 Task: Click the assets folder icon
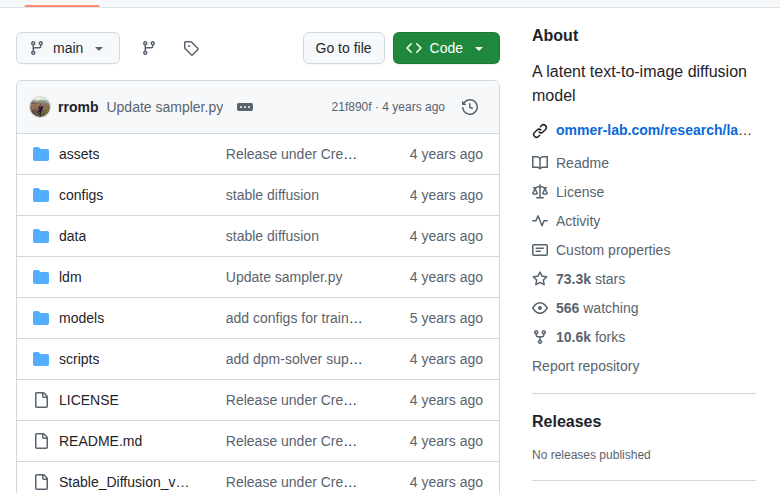(41, 154)
